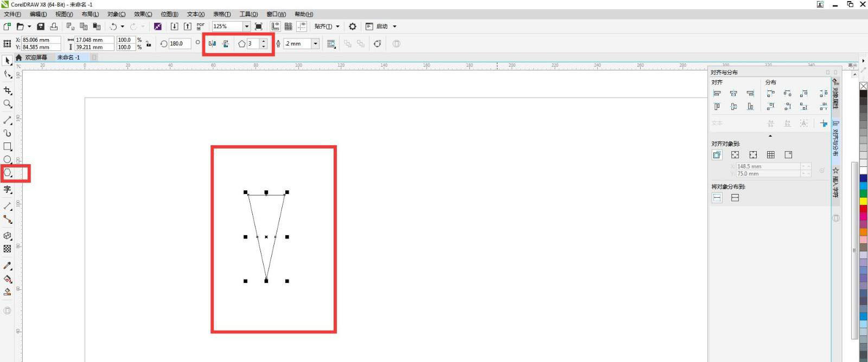Activate the Text tool
This screenshot has width=868, height=362.
click(8, 189)
